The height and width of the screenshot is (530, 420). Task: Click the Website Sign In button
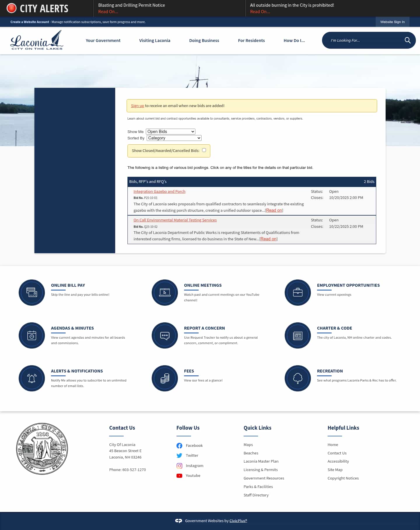pos(392,22)
